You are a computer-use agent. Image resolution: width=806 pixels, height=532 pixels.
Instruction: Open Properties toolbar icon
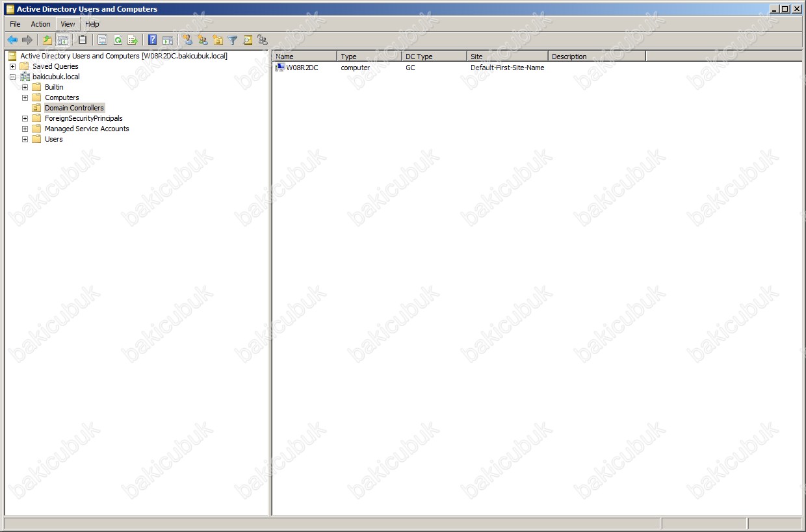tap(102, 40)
